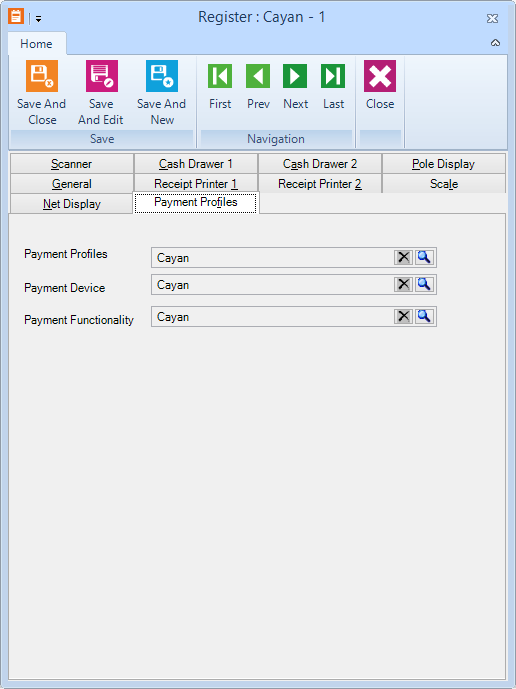The image size is (516, 689).
Task: Open the quick access toolbar dropdown
Action: tap(39, 19)
